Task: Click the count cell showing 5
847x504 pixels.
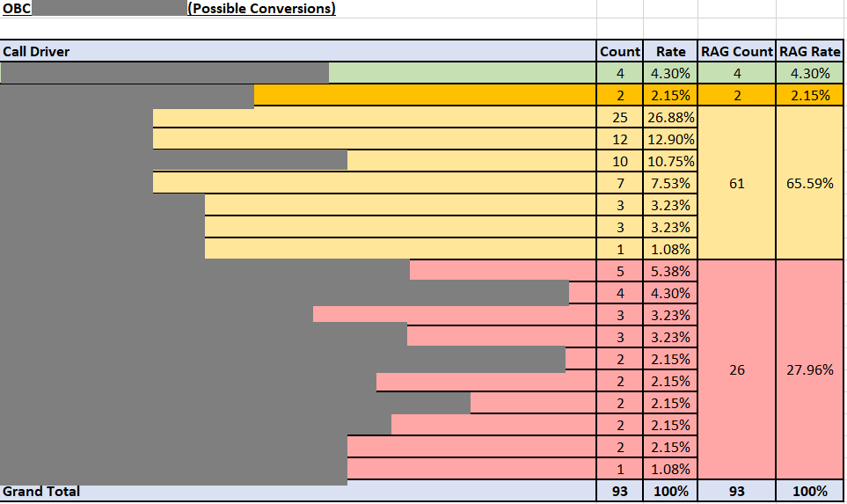Action: (619, 271)
